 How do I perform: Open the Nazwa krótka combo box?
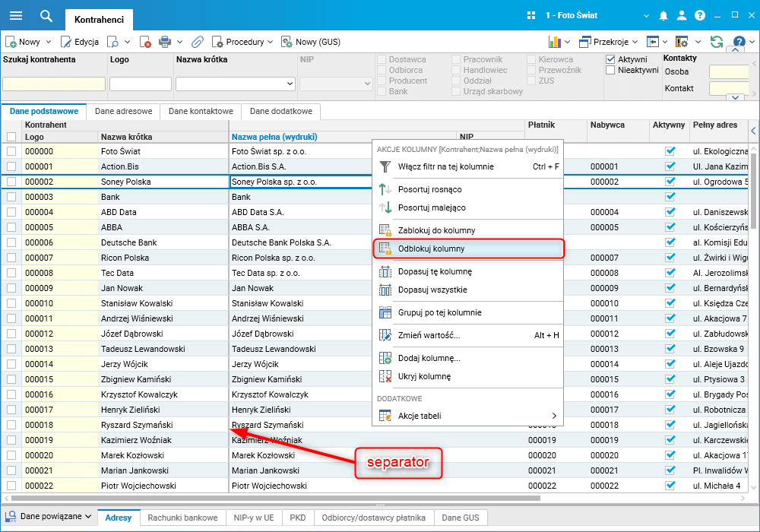point(236,84)
